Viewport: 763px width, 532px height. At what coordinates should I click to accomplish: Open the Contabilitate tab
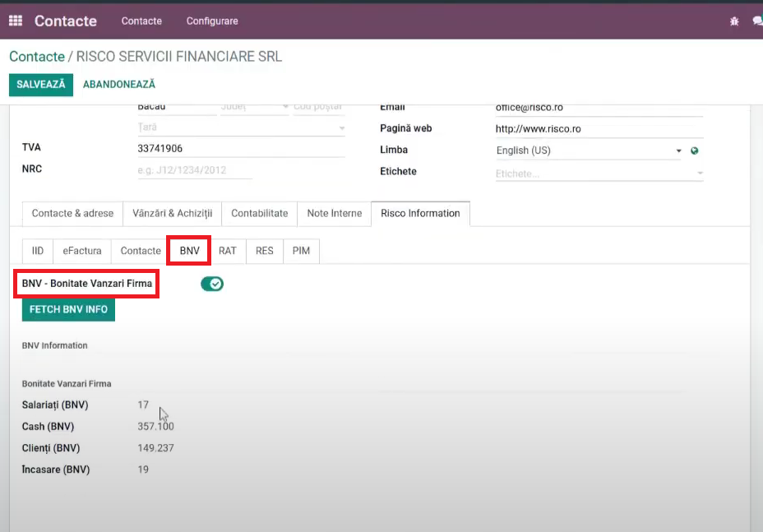tap(259, 213)
